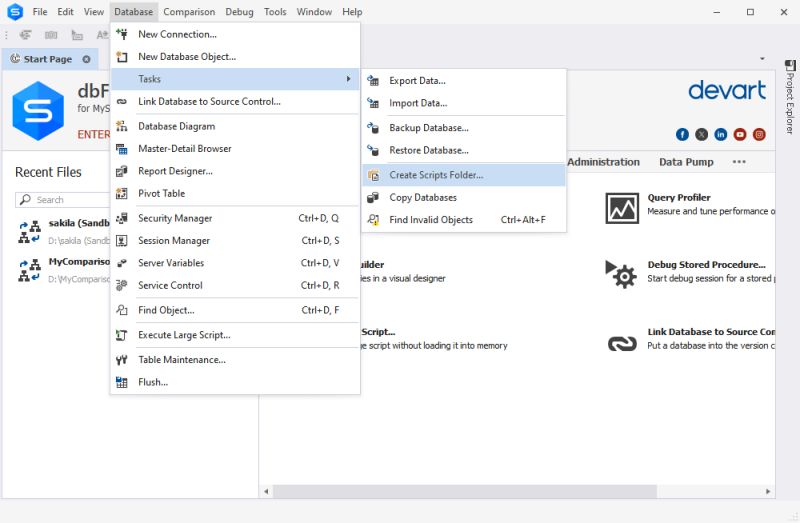Click the scroll left arrow

coord(266,491)
